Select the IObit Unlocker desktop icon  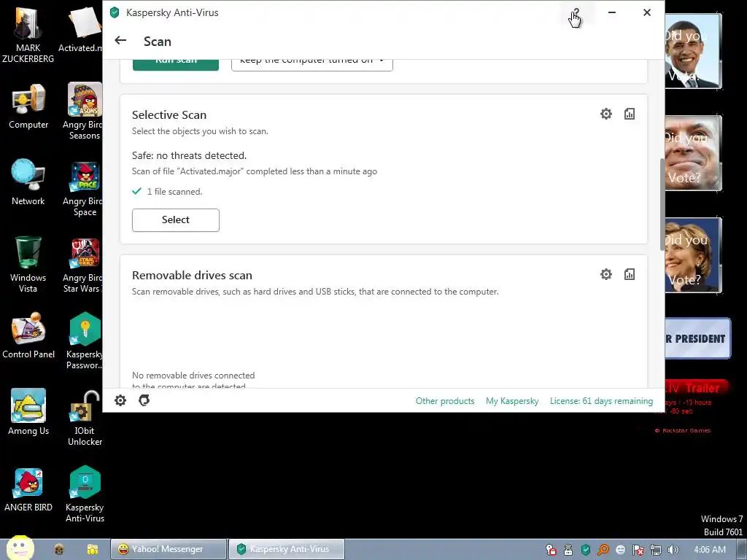(x=85, y=418)
